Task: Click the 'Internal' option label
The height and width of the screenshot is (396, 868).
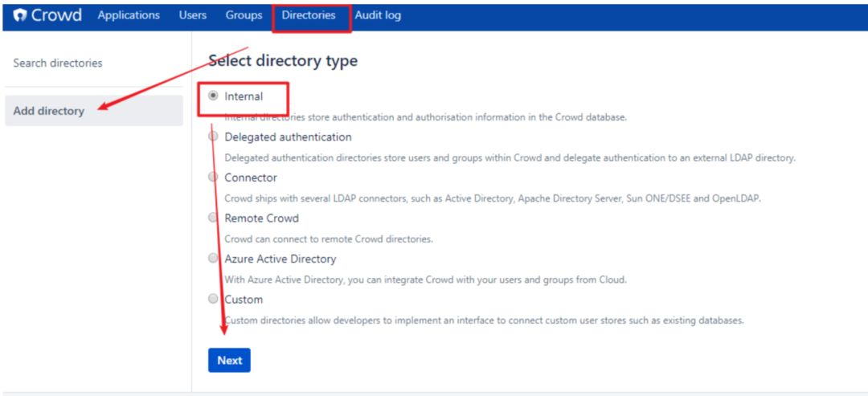Action: [x=244, y=96]
